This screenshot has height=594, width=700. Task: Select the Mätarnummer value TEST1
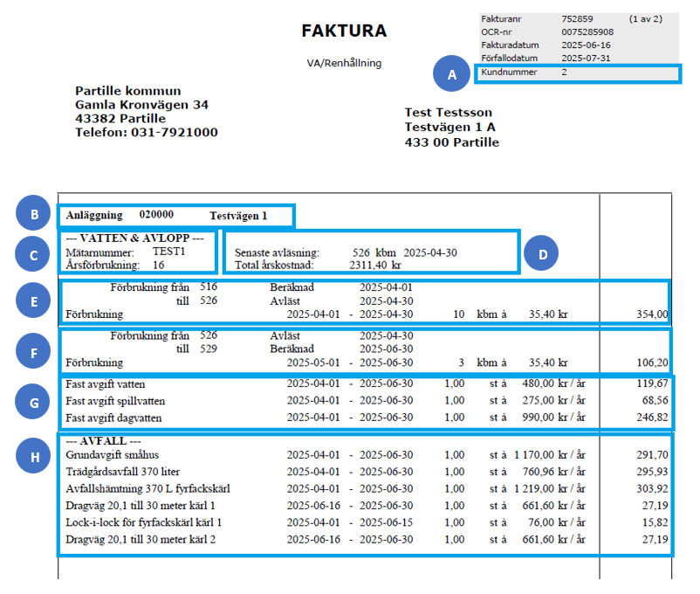[168, 252]
